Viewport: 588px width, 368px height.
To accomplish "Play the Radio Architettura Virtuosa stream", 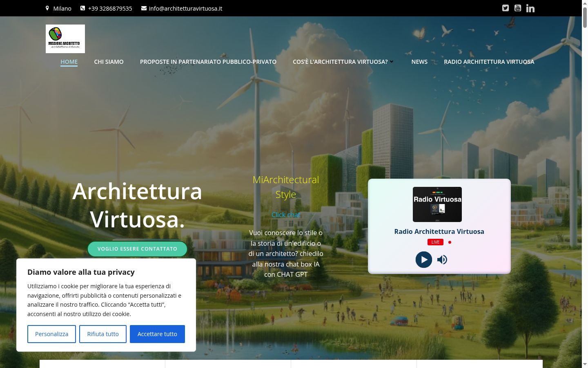I will (424, 260).
